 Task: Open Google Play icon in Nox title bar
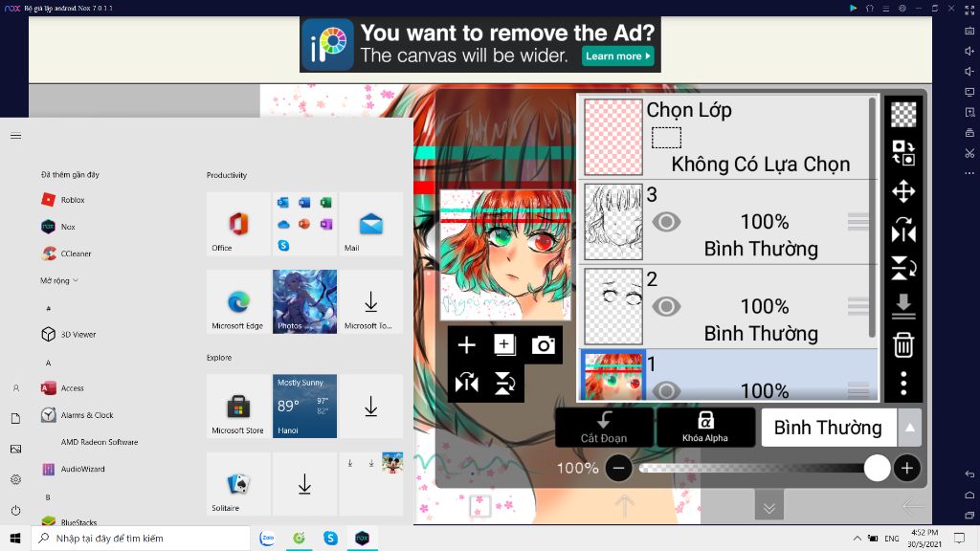(x=853, y=8)
